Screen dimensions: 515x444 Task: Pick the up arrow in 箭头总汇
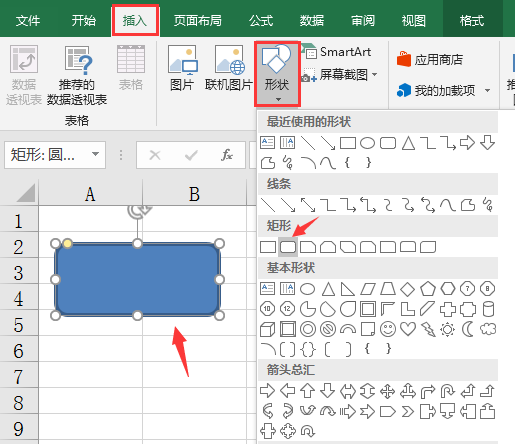307,391
